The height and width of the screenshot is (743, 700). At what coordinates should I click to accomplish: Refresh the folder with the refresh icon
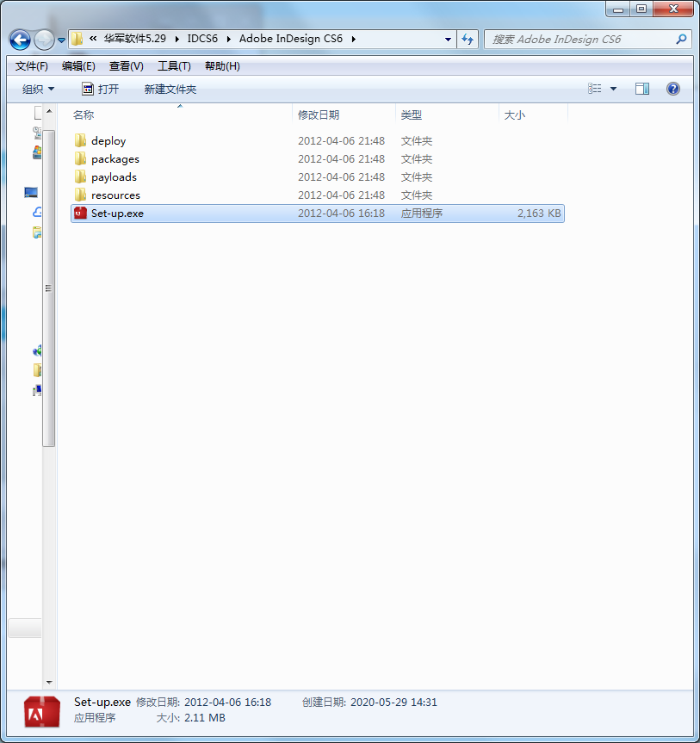468,40
